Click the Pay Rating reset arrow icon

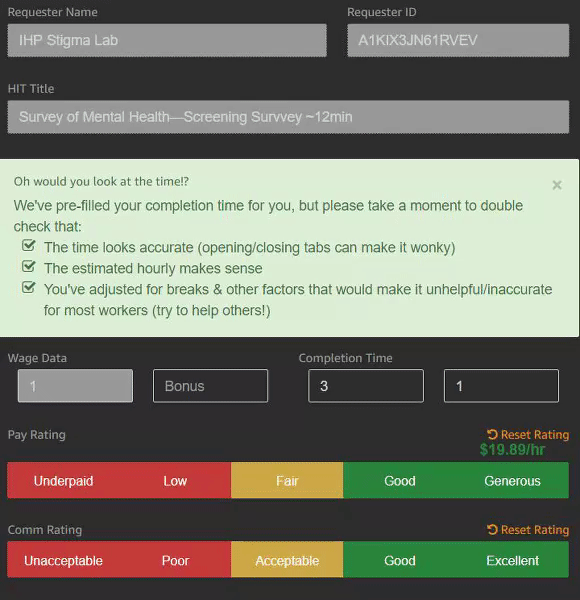[x=492, y=434]
